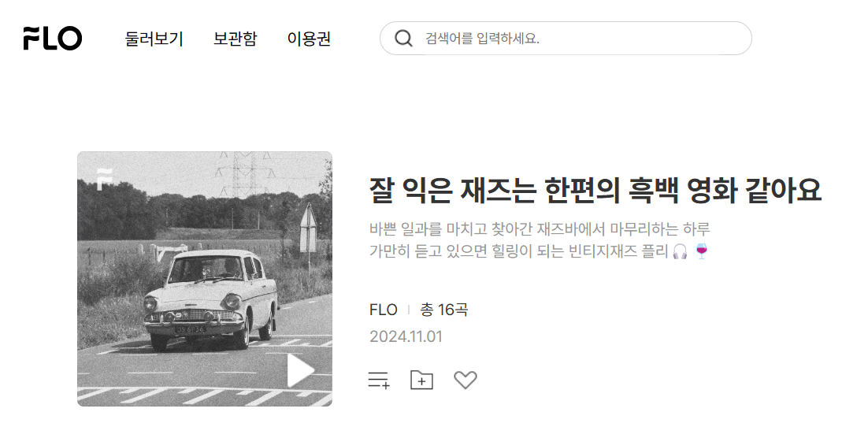
Task: Click the 2024.11.01 date text
Action: (406, 336)
